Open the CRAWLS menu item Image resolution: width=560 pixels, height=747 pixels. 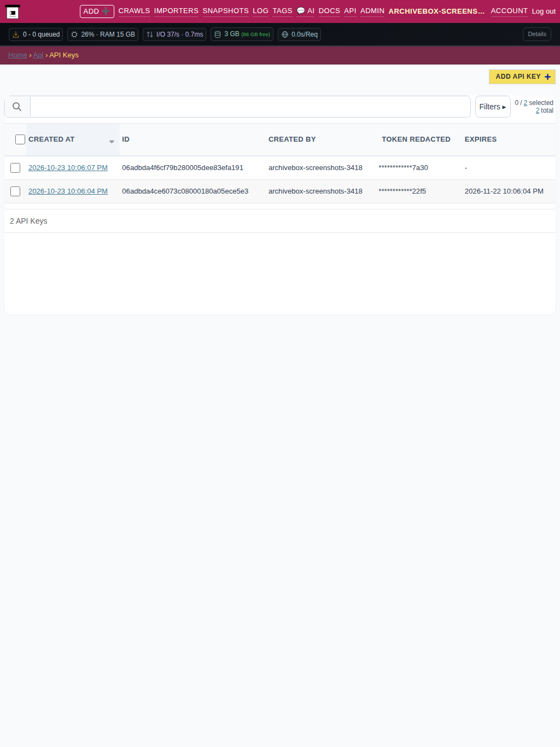tap(134, 11)
